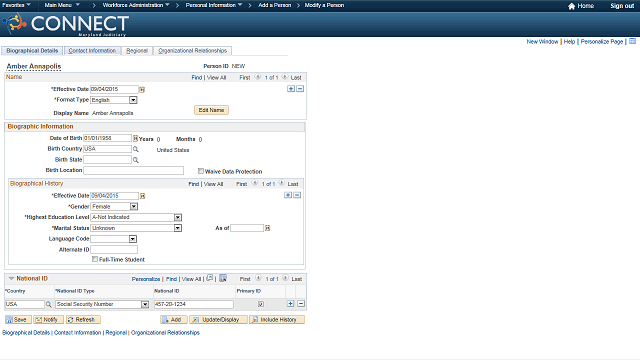This screenshot has height=360, width=640.
Task: Click the Update/Display button
Action: (218, 320)
